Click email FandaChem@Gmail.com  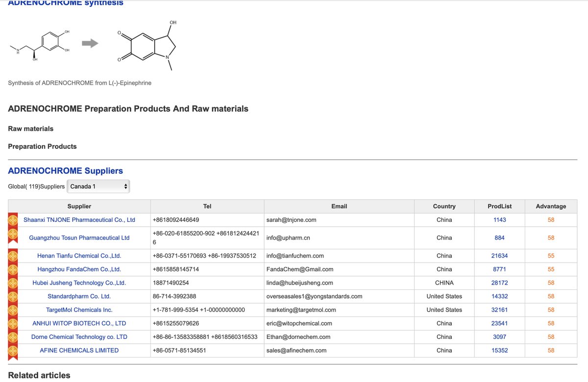tap(300, 269)
